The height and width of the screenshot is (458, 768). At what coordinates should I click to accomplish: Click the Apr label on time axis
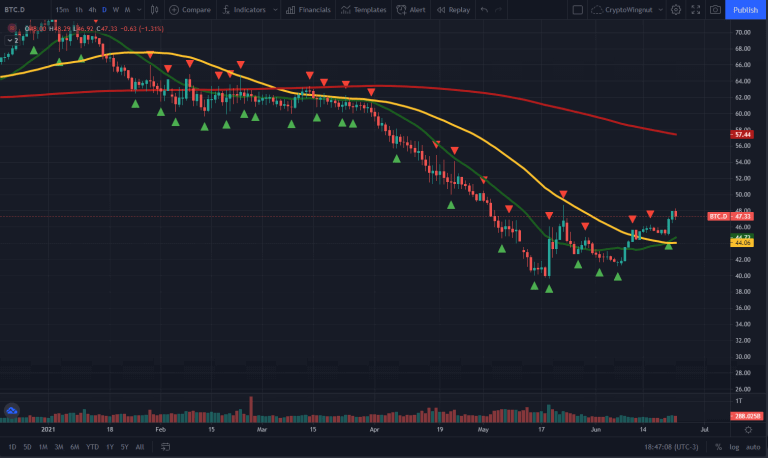[374, 430]
